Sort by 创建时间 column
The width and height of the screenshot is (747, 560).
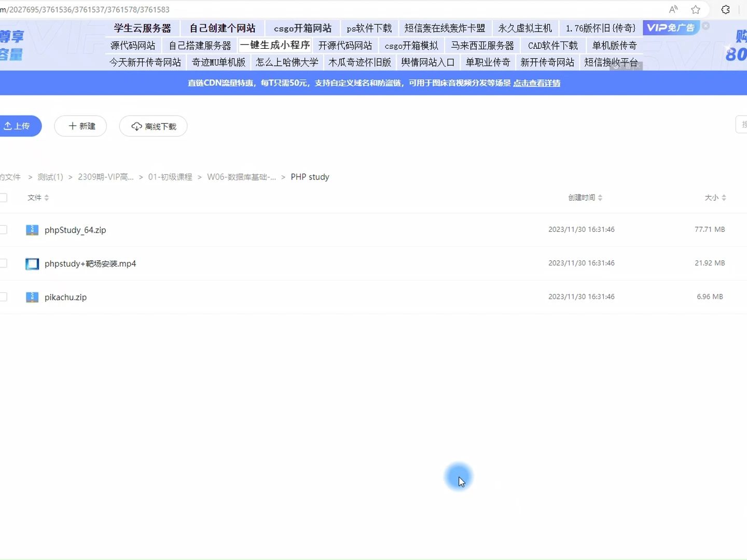[585, 198]
